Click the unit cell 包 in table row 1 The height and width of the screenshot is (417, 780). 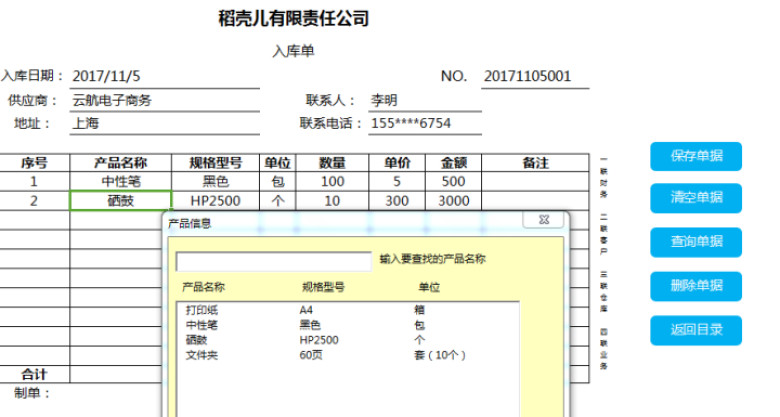278,182
